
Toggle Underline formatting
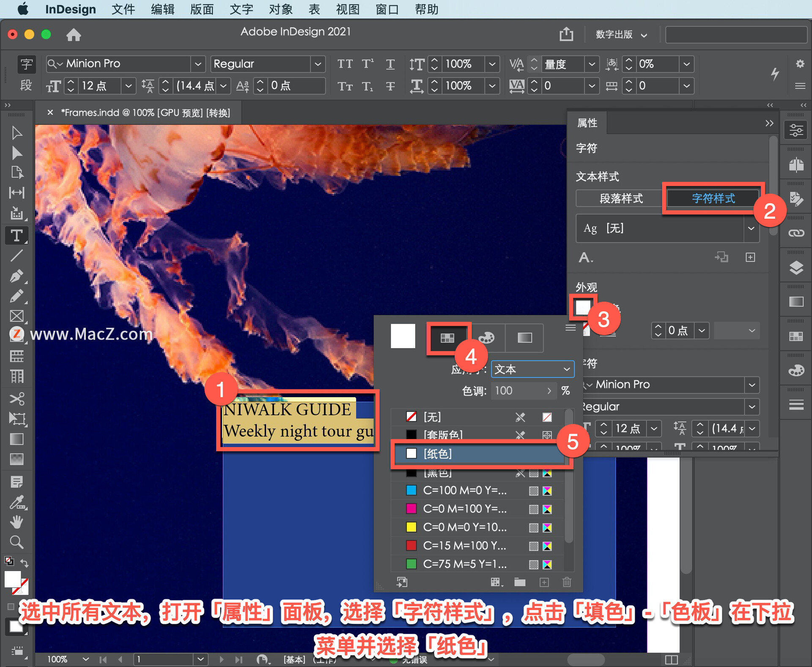[x=390, y=64]
